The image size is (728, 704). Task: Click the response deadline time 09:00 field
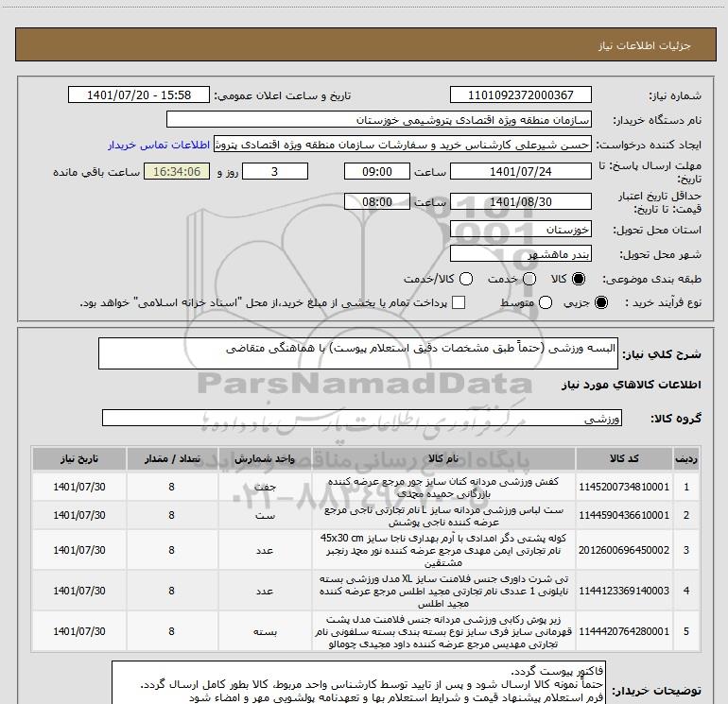(x=377, y=172)
